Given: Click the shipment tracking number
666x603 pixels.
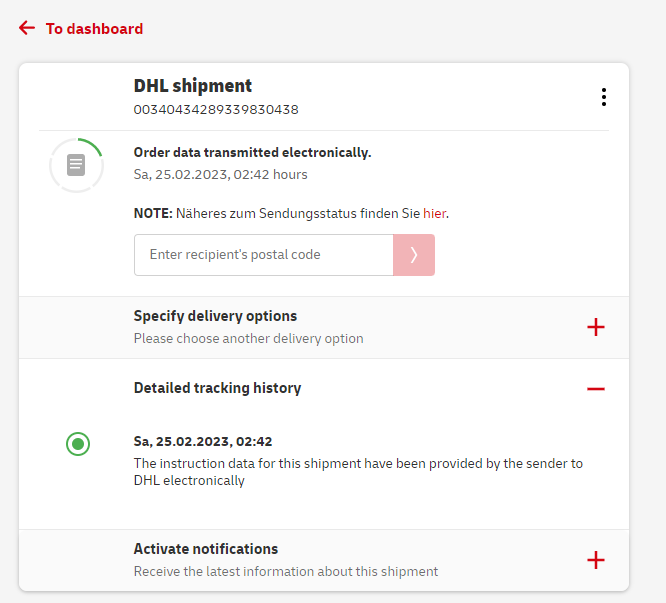Looking at the screenshot, I should tap(216, 109).
